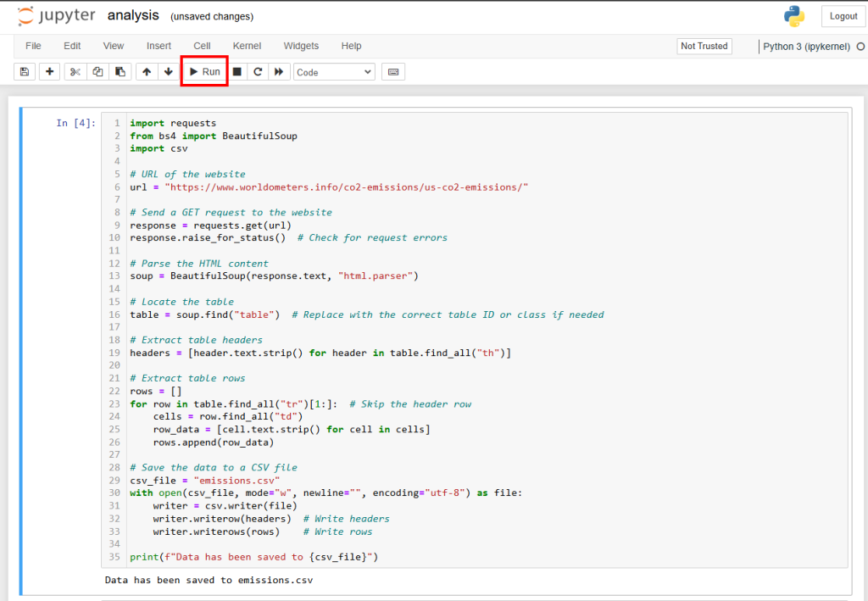
Task: Save the notebook using the save icon
Action: point(24,71)
